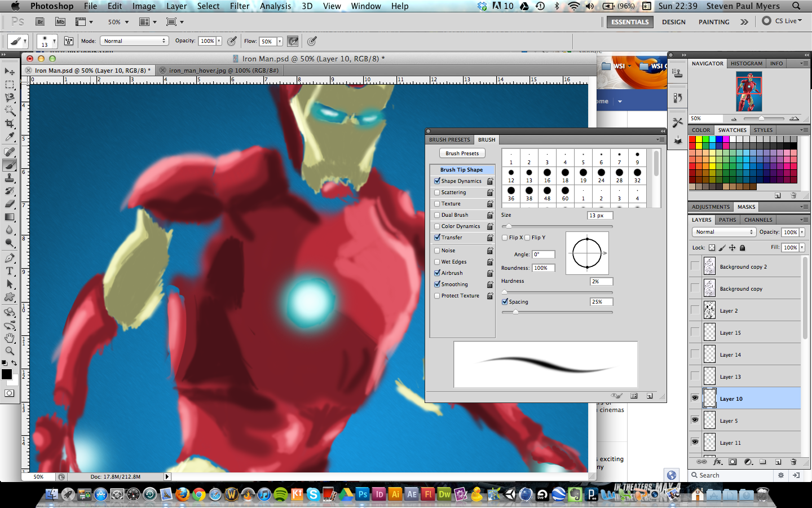The image size is (812, 508).
Task: Select the Pen tool
Action: tap(10, 258)
